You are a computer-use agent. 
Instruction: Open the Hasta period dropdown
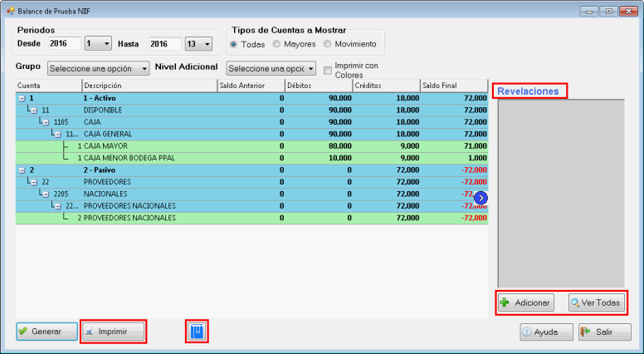point(198,43)
